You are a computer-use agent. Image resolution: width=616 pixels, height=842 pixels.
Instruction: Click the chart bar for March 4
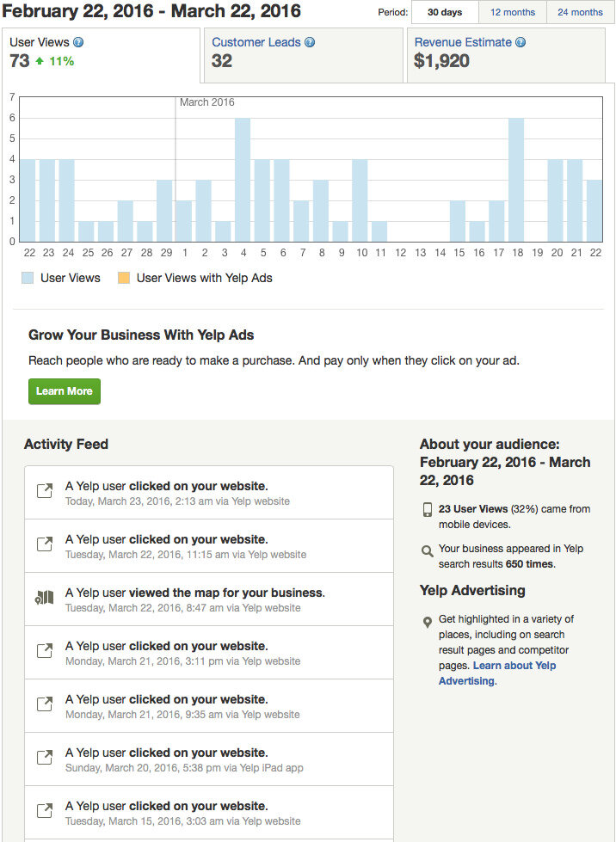pyautogui.click(x=243, y=180)
